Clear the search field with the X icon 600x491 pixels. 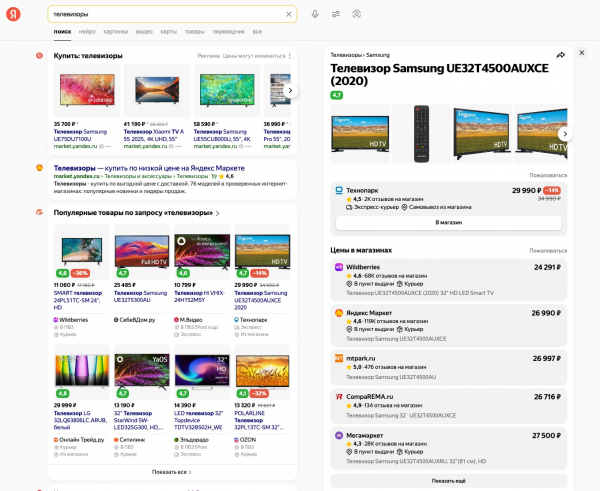pyautogui.click(x=289, y=14)
